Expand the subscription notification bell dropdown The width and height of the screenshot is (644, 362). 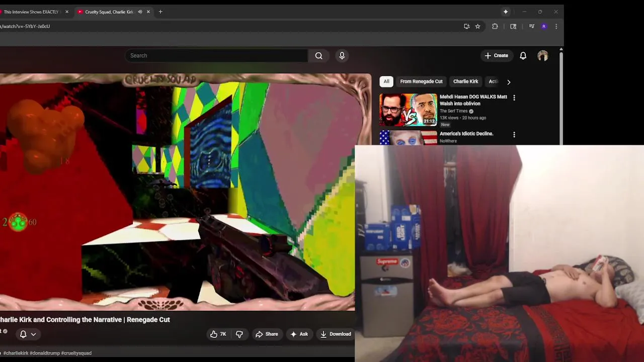tap(28, 334)
